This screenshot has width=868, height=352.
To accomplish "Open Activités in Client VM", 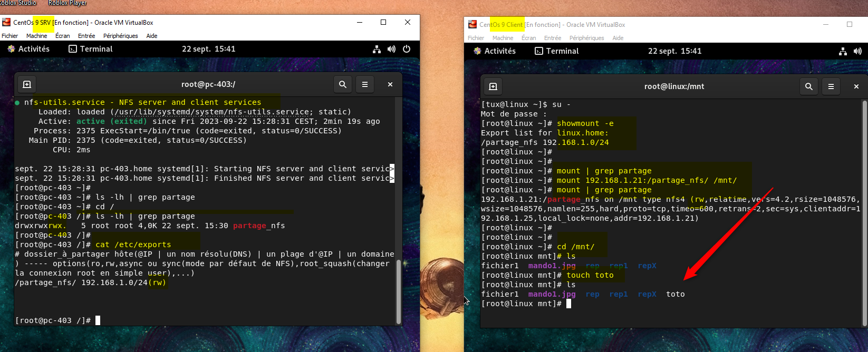I will 495,51.
